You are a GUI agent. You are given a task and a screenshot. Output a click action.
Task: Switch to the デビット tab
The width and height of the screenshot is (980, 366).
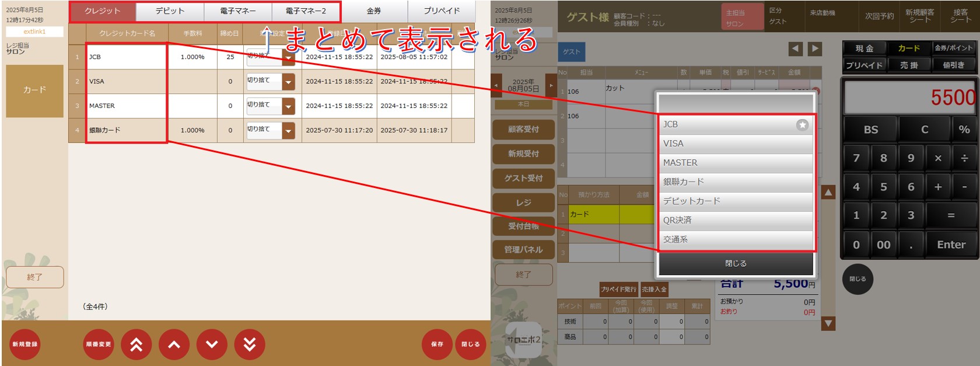tap(170, 11)
